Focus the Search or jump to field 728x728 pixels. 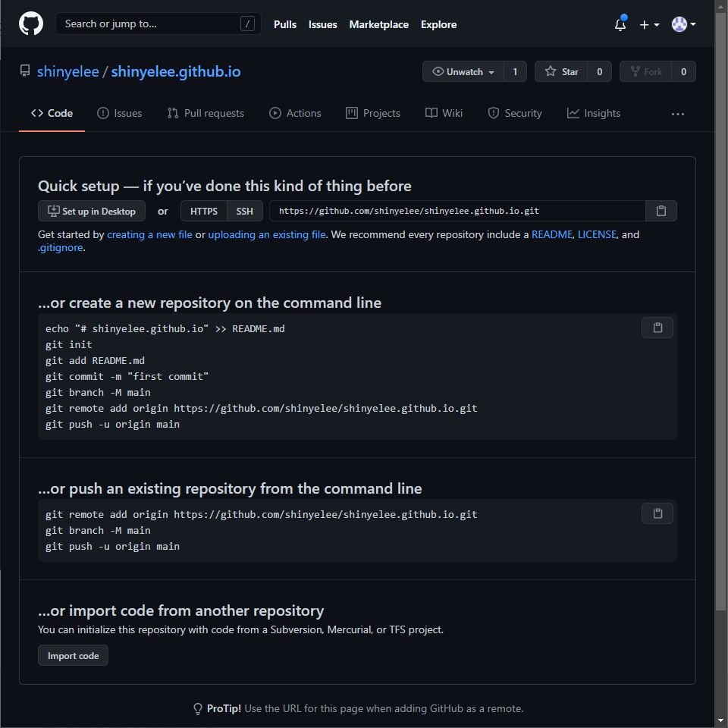coord(158,24)
